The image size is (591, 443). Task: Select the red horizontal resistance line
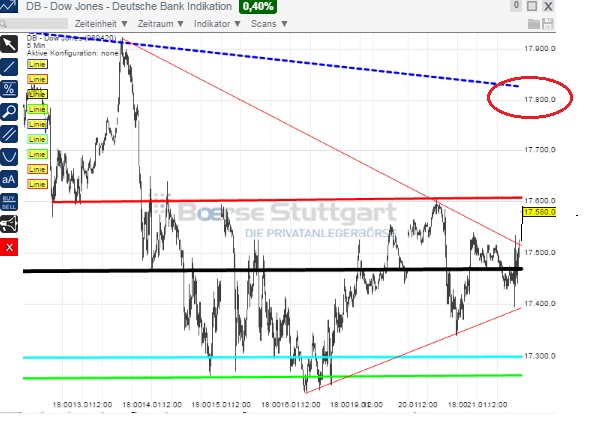click(287, 199)
